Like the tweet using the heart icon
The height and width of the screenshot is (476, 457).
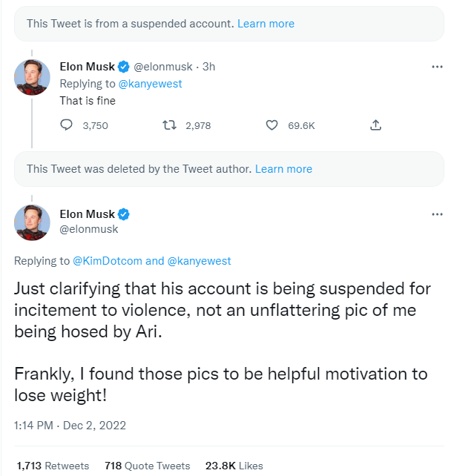(x=272, y=125)
